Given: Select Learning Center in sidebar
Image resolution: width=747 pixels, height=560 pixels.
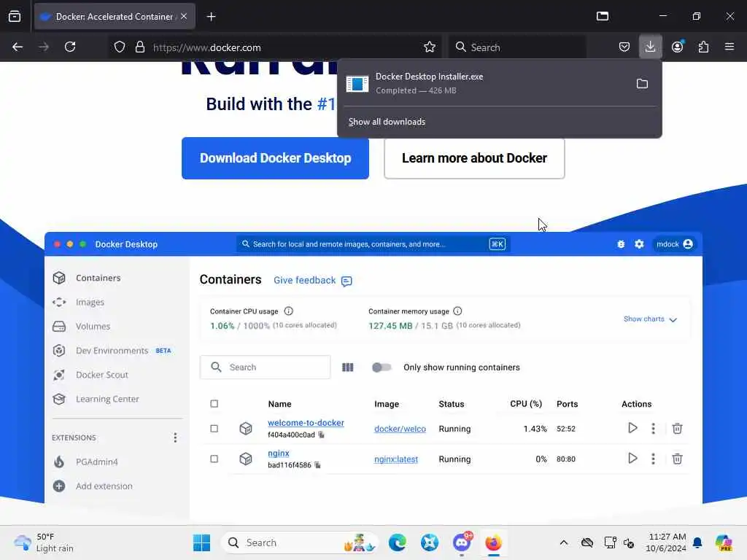Looking at the screenshot, I should pyautogui.click(x=96, y=400).
